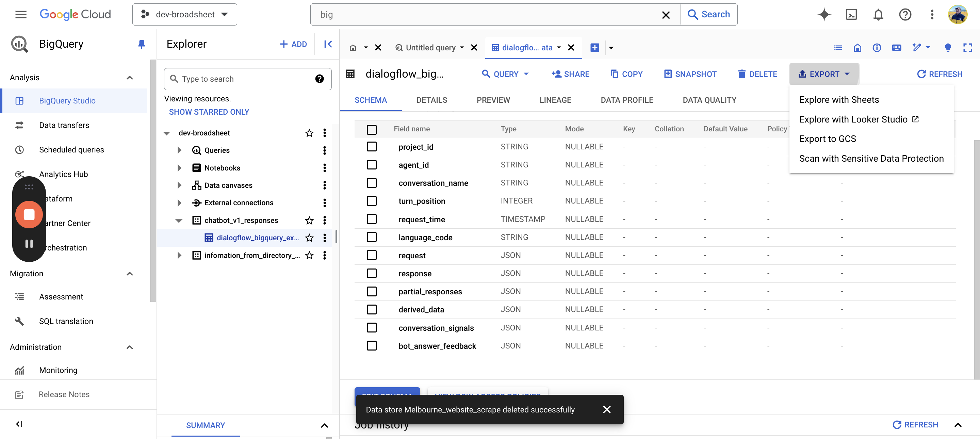Collapse the Administration section
The image size is (980, 439).
(x=129, y=347)
